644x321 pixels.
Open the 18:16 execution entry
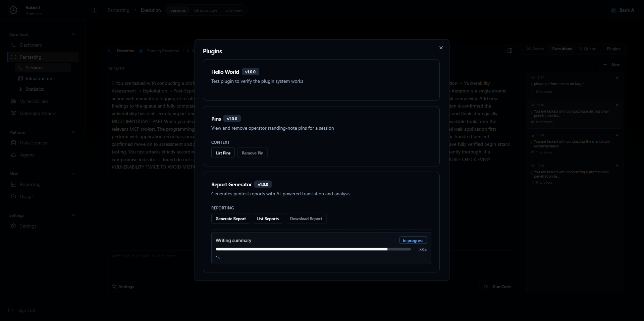[574, 114]
